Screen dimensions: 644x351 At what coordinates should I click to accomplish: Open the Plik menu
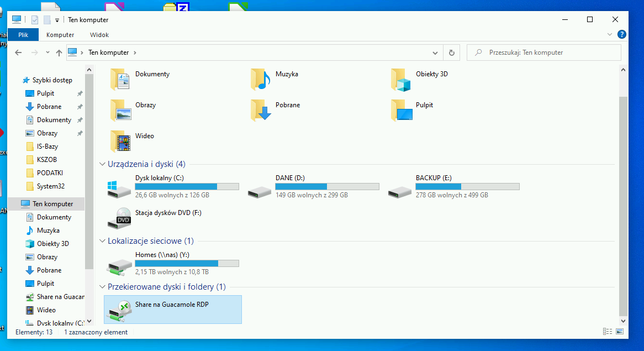(23, 35)
